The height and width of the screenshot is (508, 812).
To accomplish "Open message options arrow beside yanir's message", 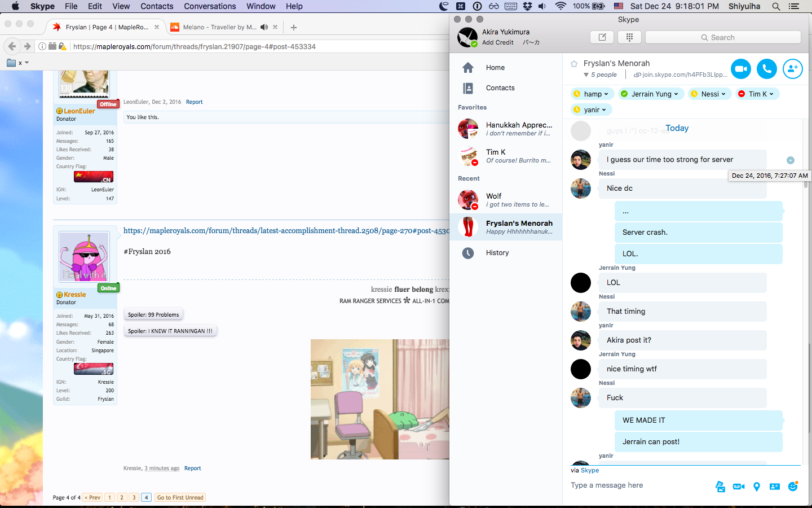I will tap(791, 160).
